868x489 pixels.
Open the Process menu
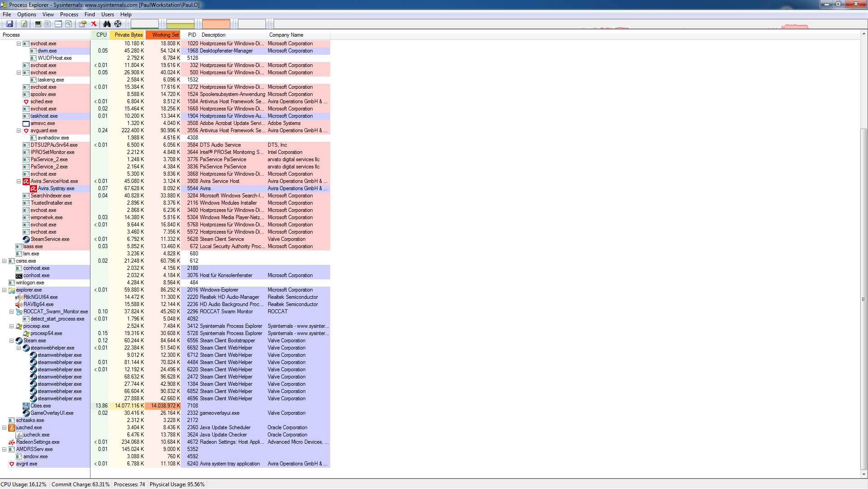click(69, 14)
